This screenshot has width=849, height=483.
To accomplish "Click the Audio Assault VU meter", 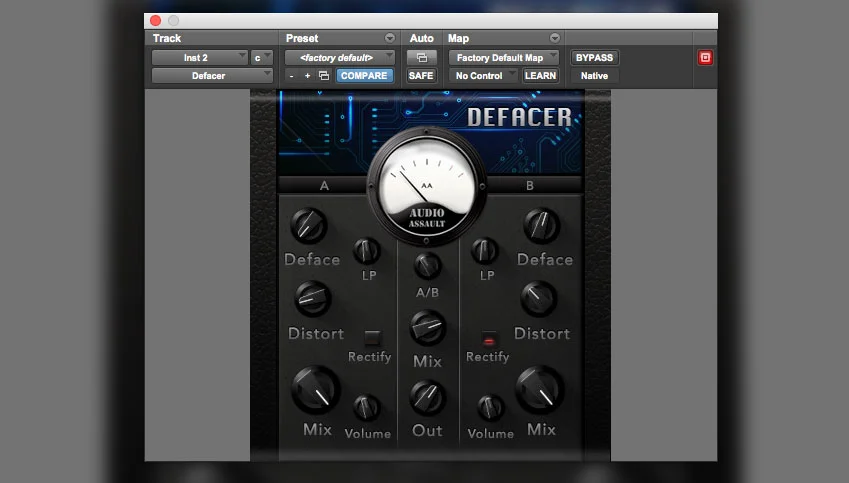I will (x=426, y=187).
